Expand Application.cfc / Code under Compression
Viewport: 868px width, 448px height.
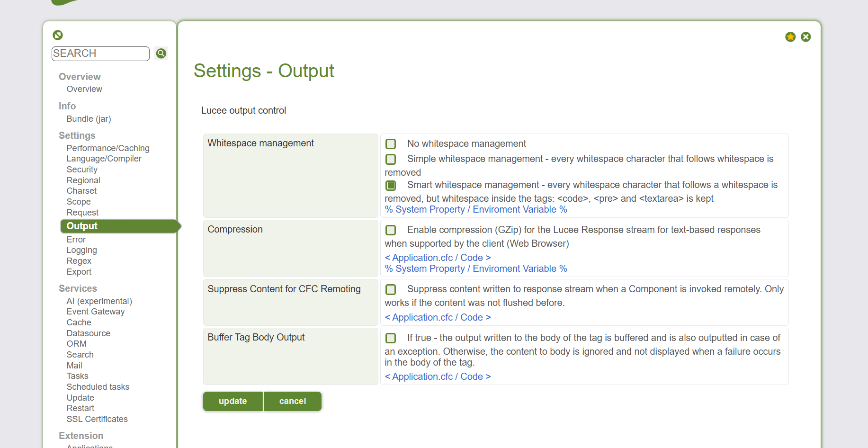[x=438, y=258]
